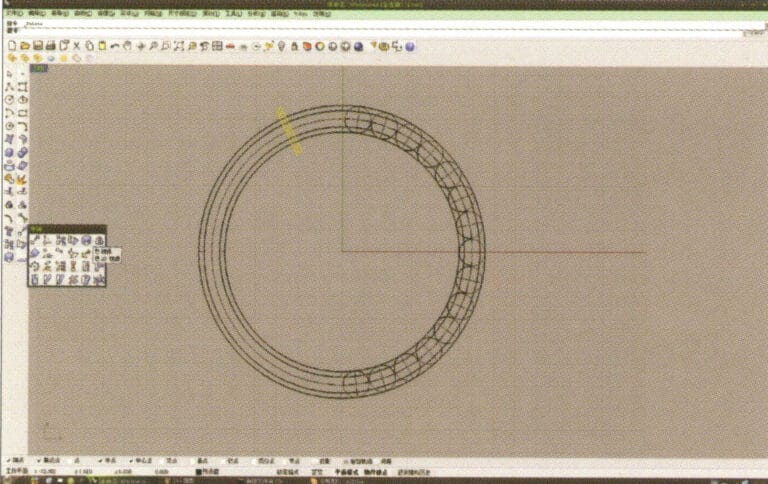Image resolution: width=768 pixels, height=484 pixels.
Task: Click the New file icon in the toolbar
Action: 11,46
